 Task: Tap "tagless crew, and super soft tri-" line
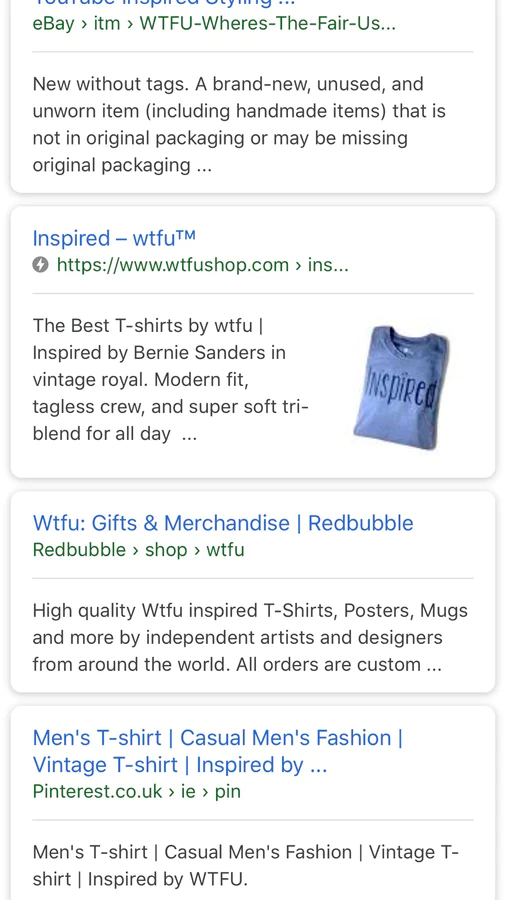tap(170, 407)
